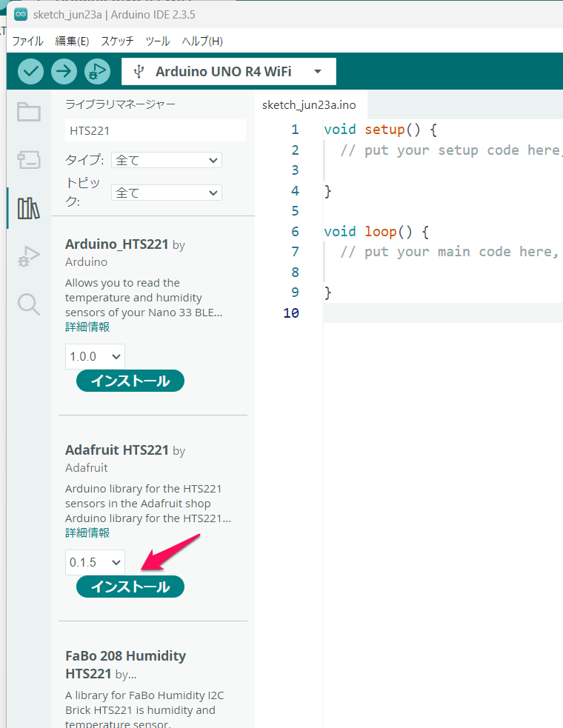The image size is (563, 728).
Task: Click line number 9 in the editor gutter
Action: [x=295, y=292]
